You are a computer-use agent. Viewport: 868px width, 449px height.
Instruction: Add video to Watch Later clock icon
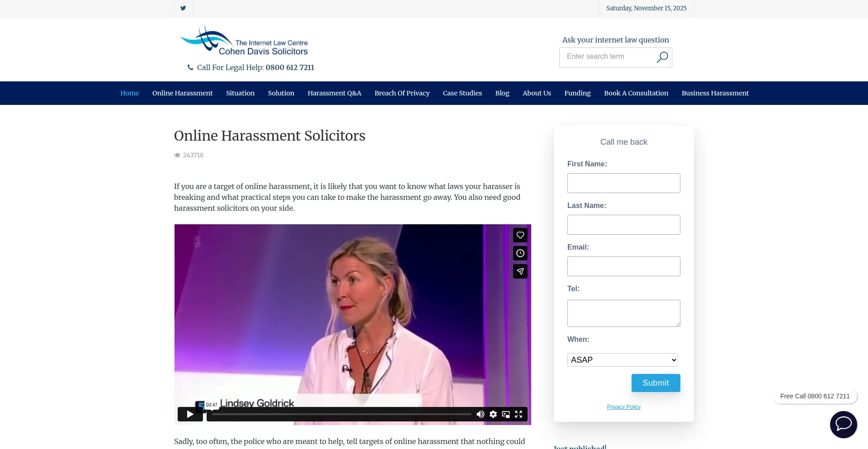[x=520, y=253]
